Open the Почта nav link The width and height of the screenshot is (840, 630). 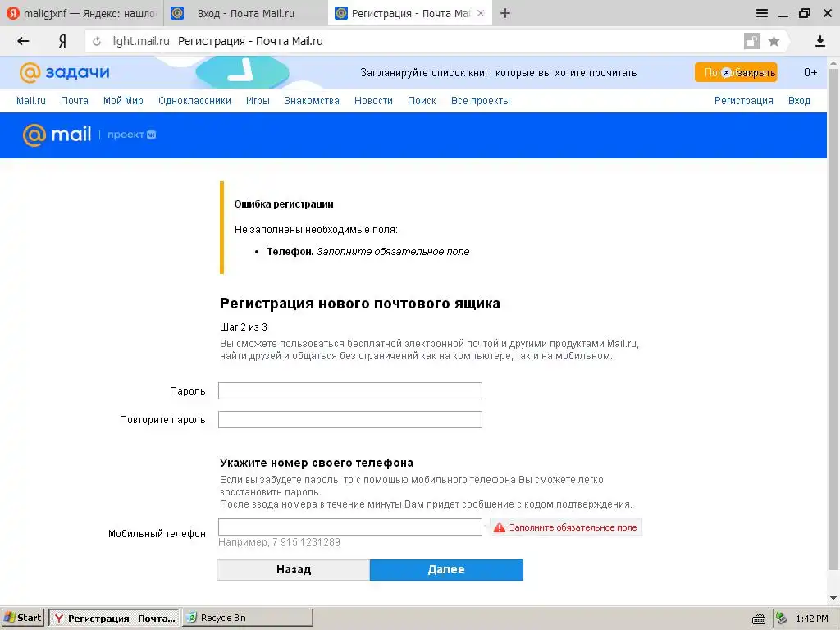(x=75, y=101)
